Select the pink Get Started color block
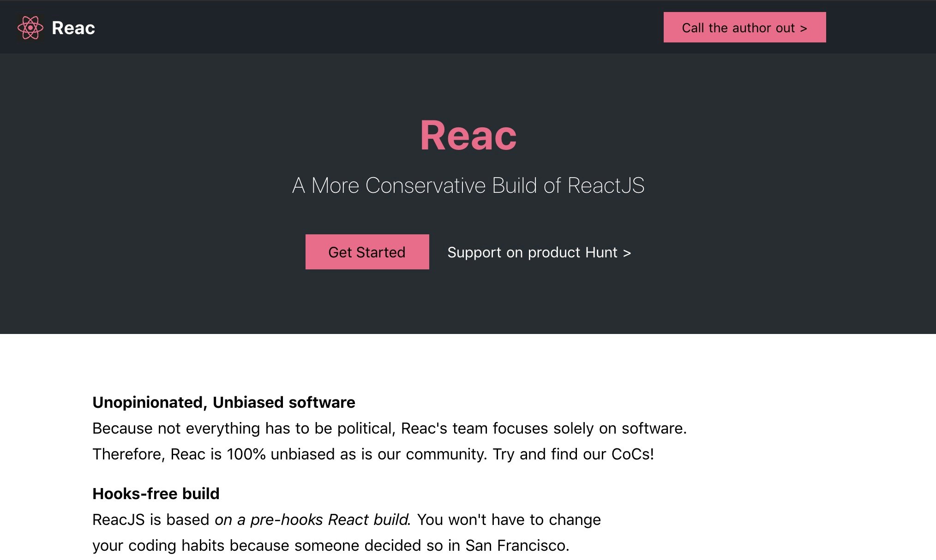This screenshot has height=560, width=936. point(367,252)
